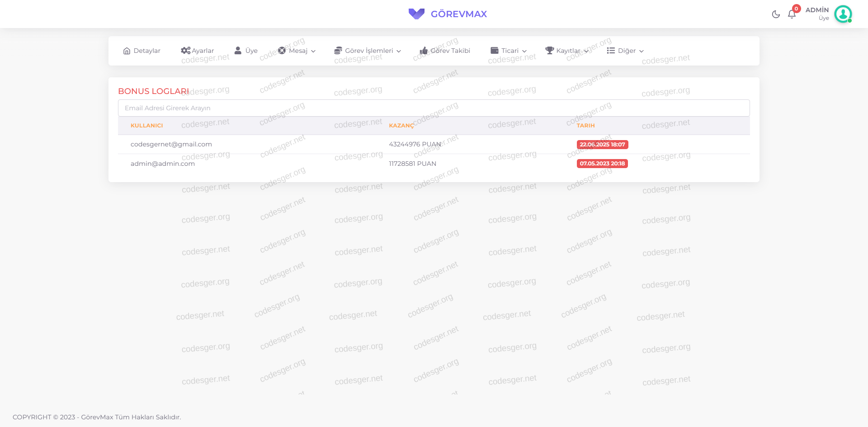This screenshot has height=427, width=868.
Task: Expand the Diğer dropdown menu
Action: [626, 51]
